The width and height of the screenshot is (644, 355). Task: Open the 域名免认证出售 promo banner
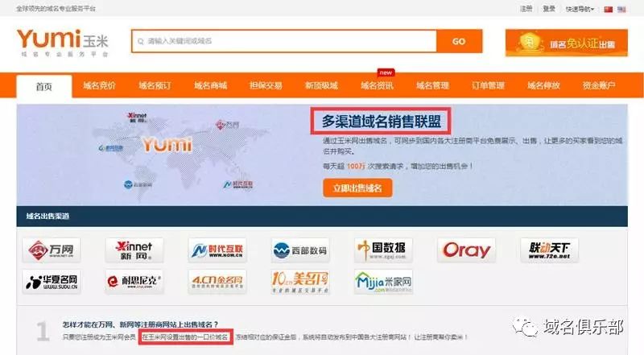(x=567, y=43)
